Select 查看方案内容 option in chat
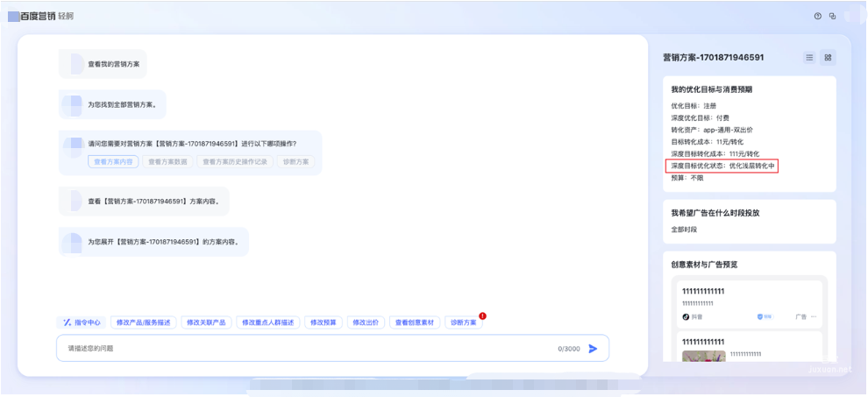Viewport: 868px width, 397px height. pyautogui.click(x=113, y=162)
